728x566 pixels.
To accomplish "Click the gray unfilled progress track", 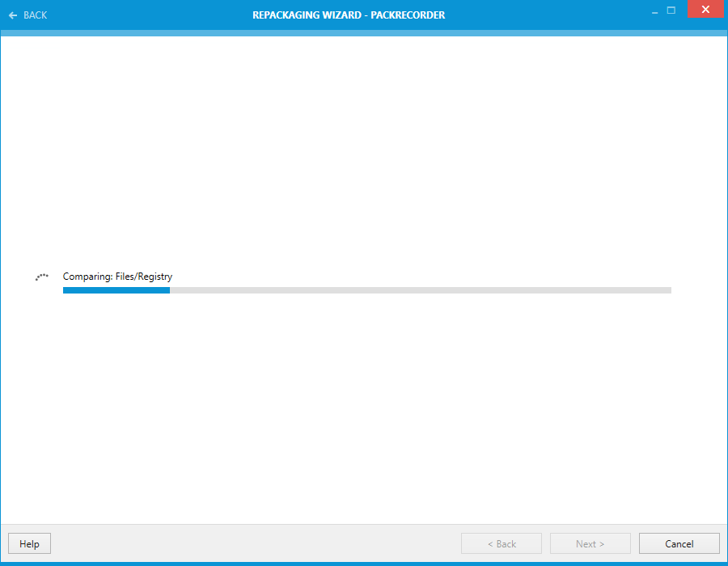I will pos(421,289).
